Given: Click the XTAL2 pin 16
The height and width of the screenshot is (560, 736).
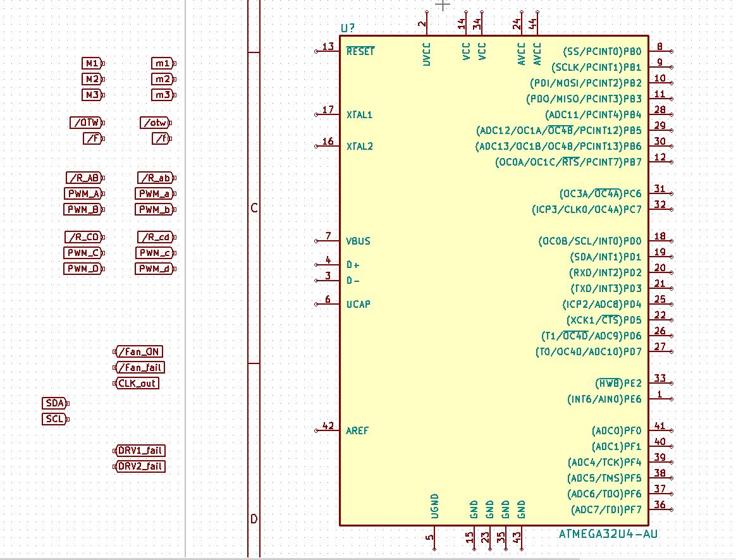Looking at the screenshot, I should tap(327, 146).
